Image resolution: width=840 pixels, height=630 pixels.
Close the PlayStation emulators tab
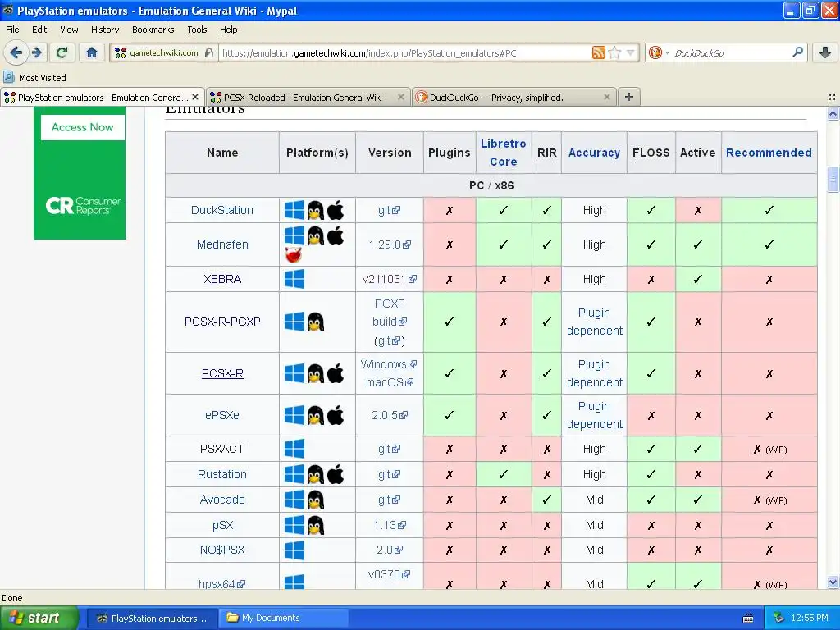coord(195,97)
